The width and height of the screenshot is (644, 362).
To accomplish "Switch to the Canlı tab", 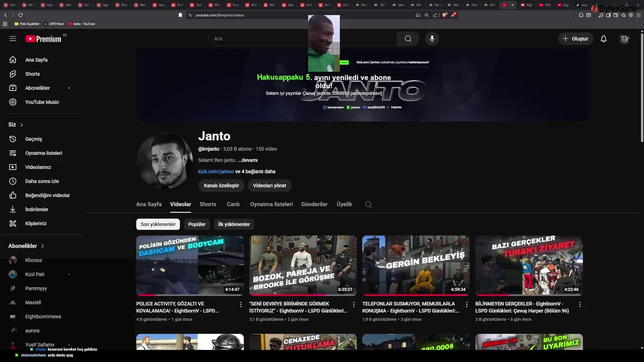I will pyautogui.click(x=233, y=204).
